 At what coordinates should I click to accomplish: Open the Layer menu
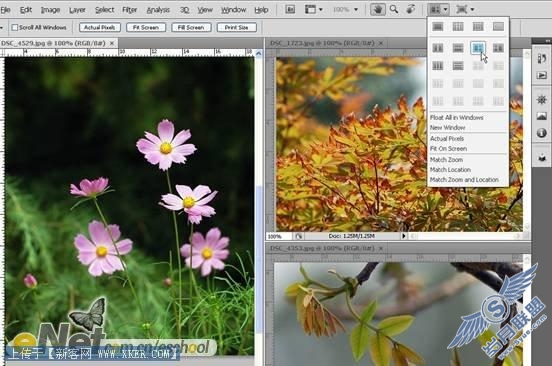click(x=77, y=10)
